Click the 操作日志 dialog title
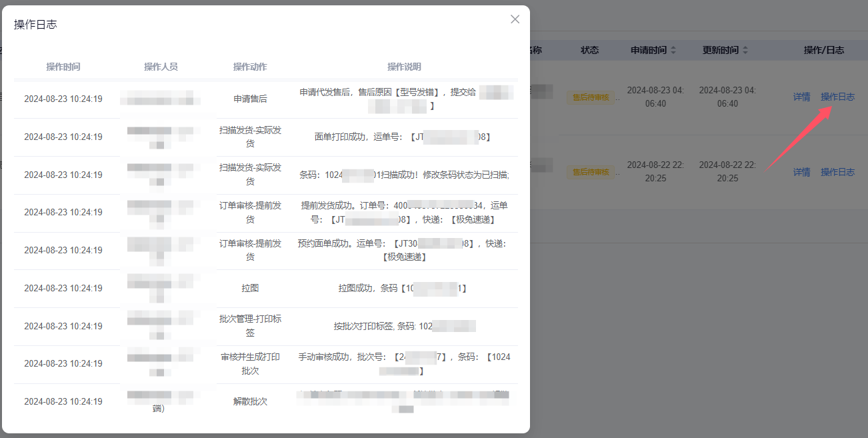The height and width of the screenshot is (438, 868). (x=35, y=24)
